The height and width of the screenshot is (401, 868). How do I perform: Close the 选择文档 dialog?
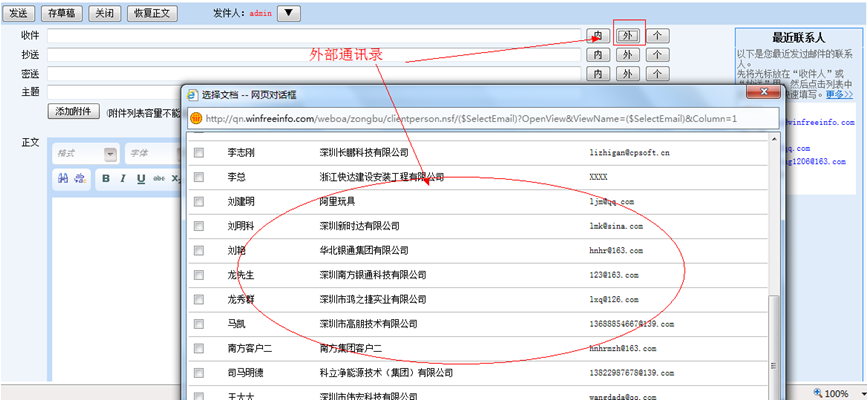[763, 91]
